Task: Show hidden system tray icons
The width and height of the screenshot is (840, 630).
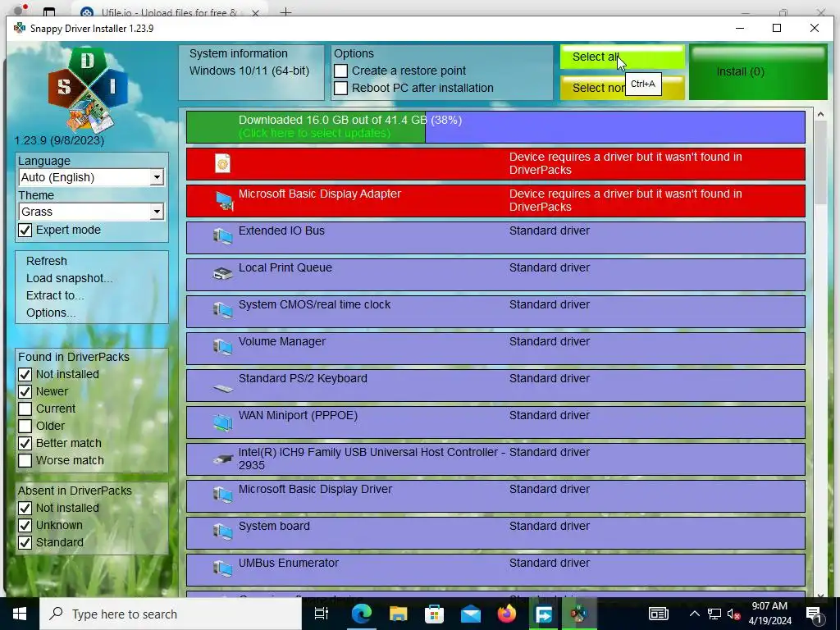Action: (694, 614)
